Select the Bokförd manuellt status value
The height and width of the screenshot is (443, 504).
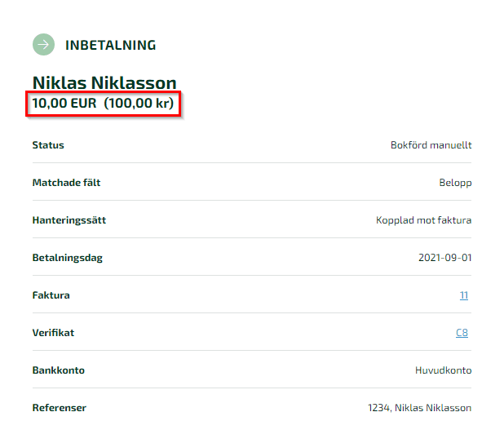tap(431, 145)
